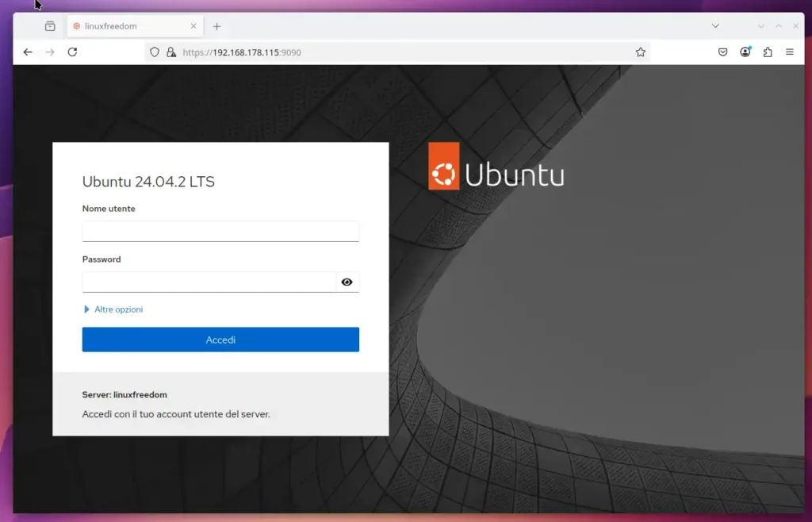This screenshot has height=522, width=812.
Task: Bookmark this page with the star icon
Action: click(x=641, y=52)
